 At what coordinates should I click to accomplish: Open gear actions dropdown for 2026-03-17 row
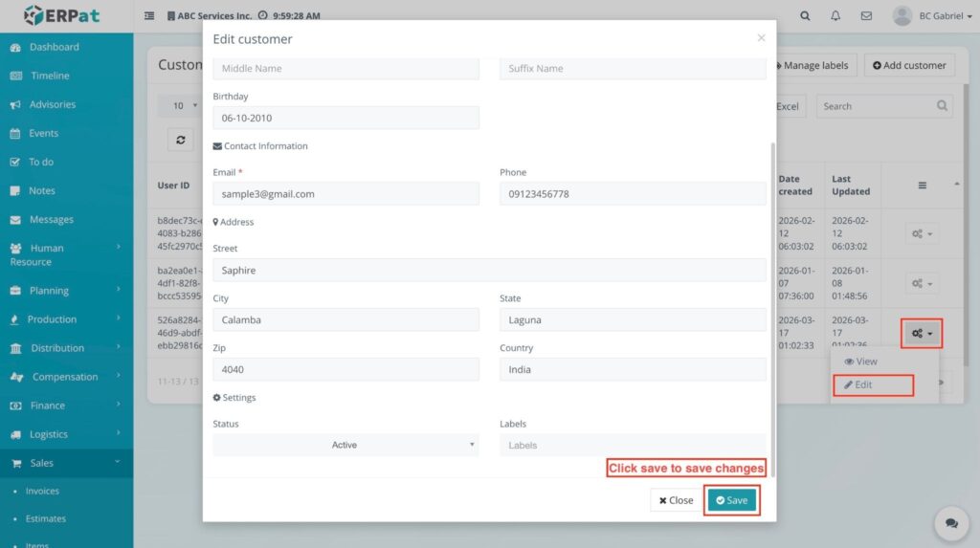click(922, 333)
